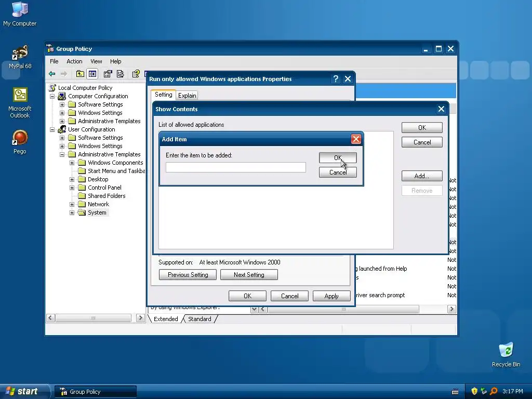Select the MyPal 68 desktop shortcut
This screenshot has height=399, width=532.
coord(20,57)
